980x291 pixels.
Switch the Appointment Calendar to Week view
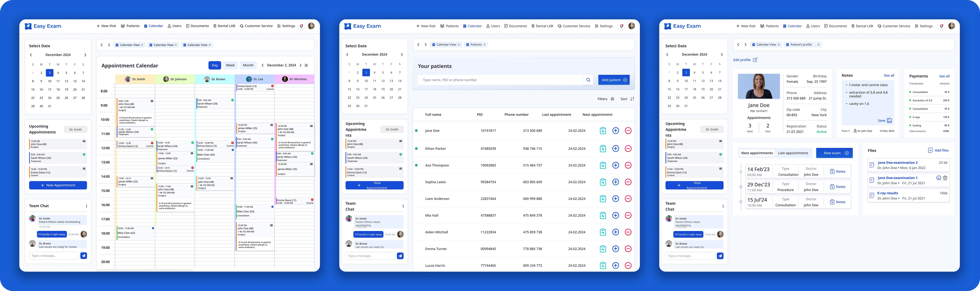point(230,65)
